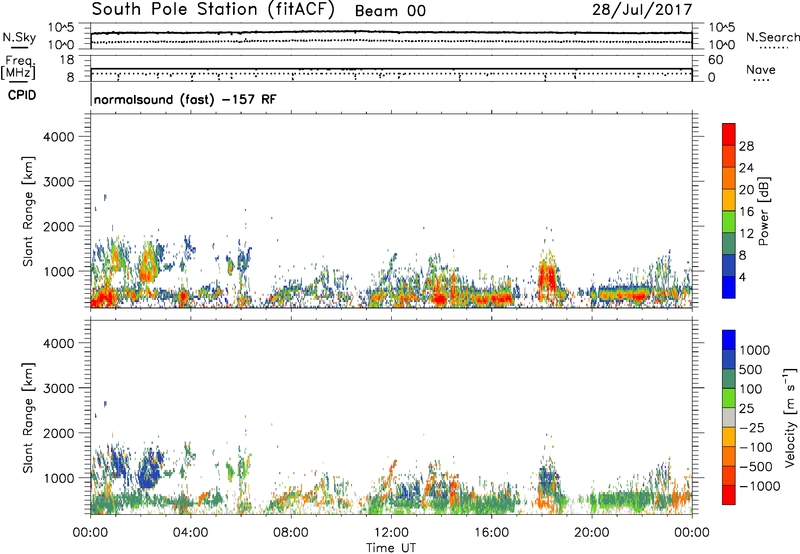Pick the gray -25 to 25 velocity colorbar segment
Viewport: 800px width, 554px height.
point(729,418)
